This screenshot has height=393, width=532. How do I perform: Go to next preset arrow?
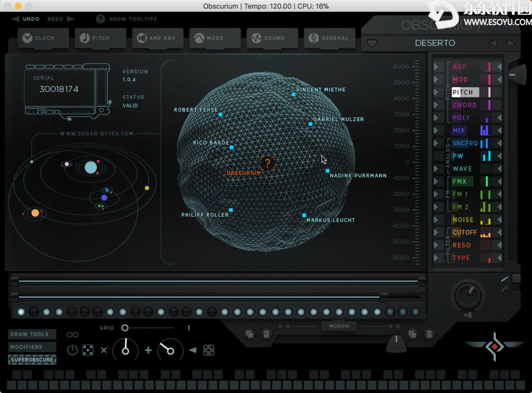pos(511,43)
